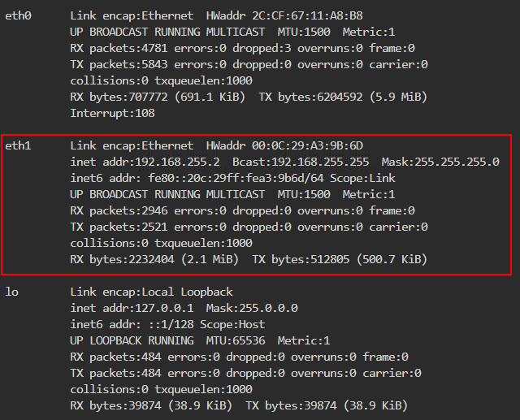
Task: Click ::1/128 Scope:Host address
Action: click(x=206, y=324)
